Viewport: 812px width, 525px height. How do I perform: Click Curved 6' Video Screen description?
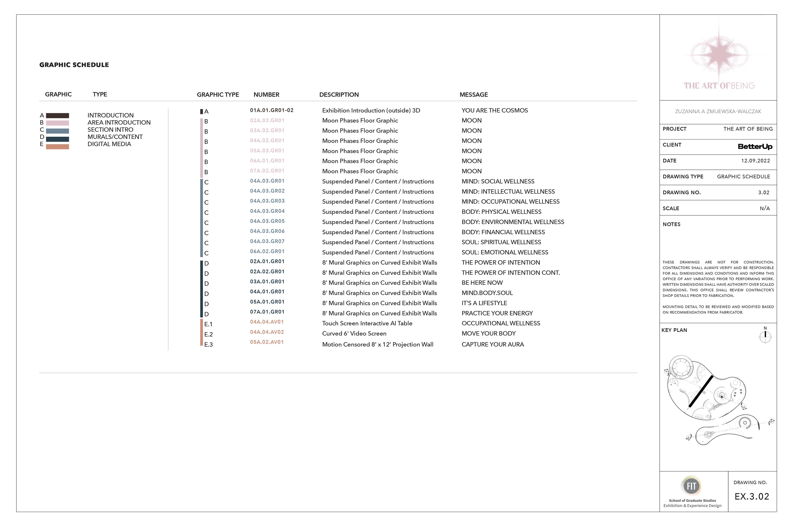[x=354, y=333]
